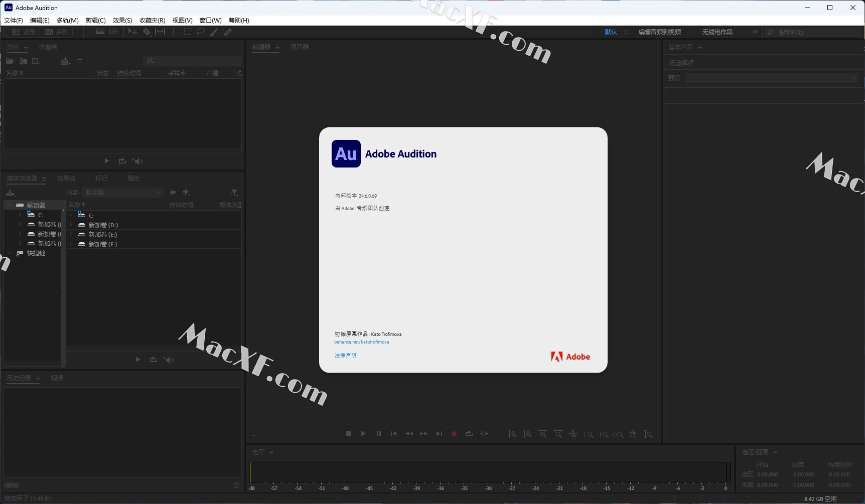Image resolution: width=865 pixels, height=504 pixels.
Task: Click the Pause transport button
Action: coord(379,434)
